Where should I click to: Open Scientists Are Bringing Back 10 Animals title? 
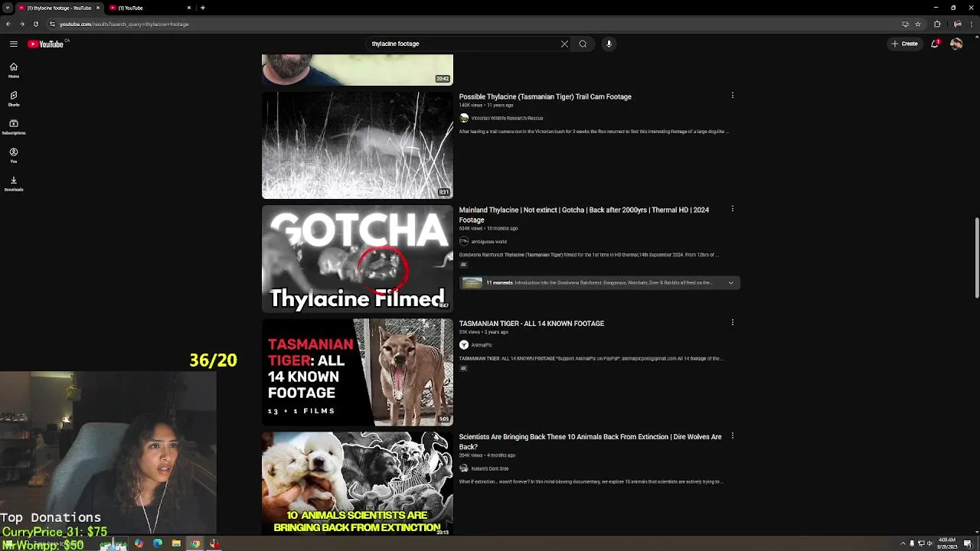590,442
